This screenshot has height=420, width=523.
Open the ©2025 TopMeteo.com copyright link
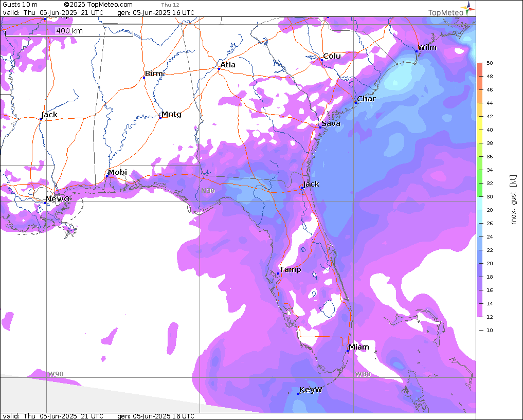98,5
